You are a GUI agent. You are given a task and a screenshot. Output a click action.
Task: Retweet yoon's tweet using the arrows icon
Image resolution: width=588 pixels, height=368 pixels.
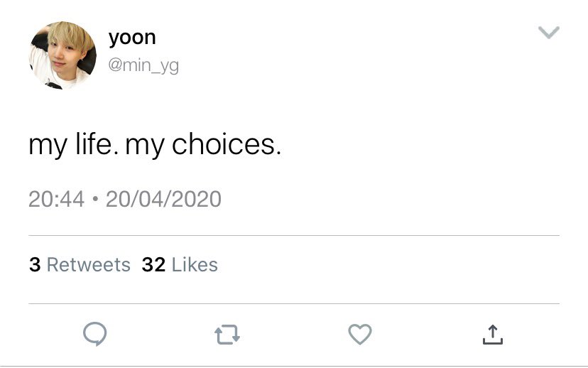point(227,334)
